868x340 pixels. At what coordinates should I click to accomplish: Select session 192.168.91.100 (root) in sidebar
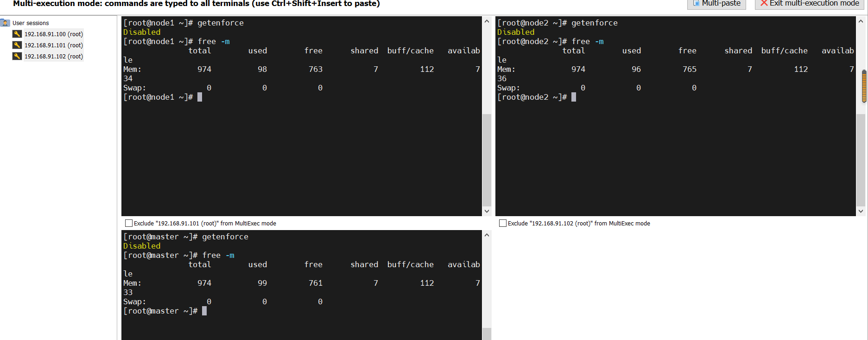point(54,34)
